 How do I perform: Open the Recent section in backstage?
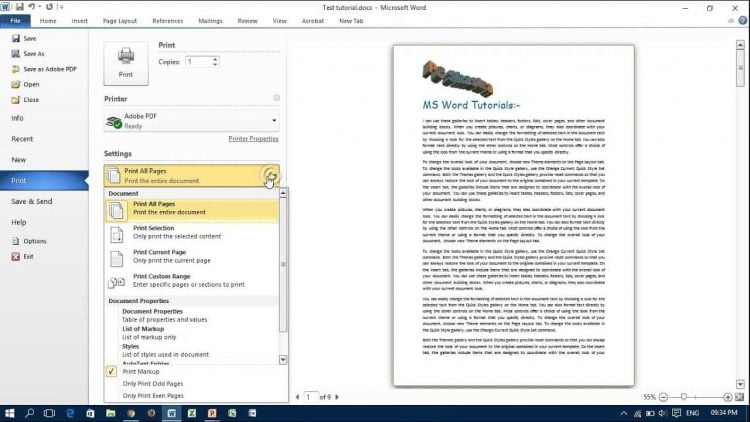22,139
